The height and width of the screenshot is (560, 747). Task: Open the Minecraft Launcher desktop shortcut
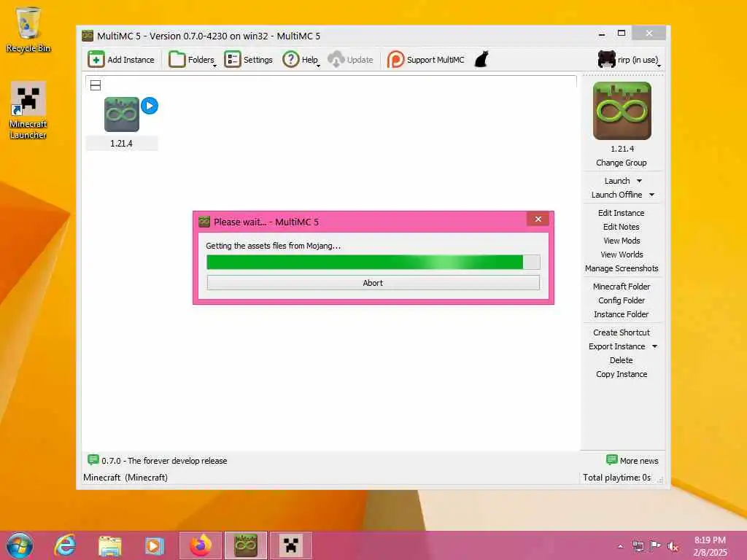coord(28,111)
